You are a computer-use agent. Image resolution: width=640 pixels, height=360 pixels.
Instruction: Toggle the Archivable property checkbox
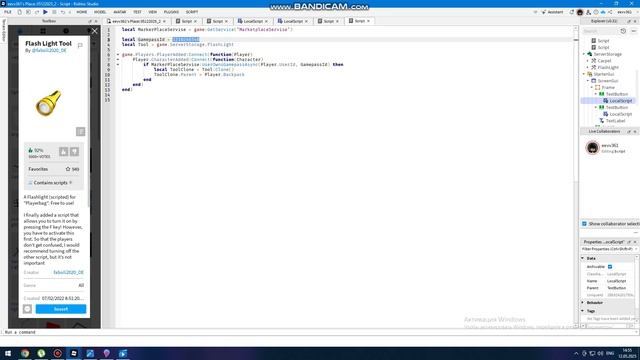coord(610,267)
